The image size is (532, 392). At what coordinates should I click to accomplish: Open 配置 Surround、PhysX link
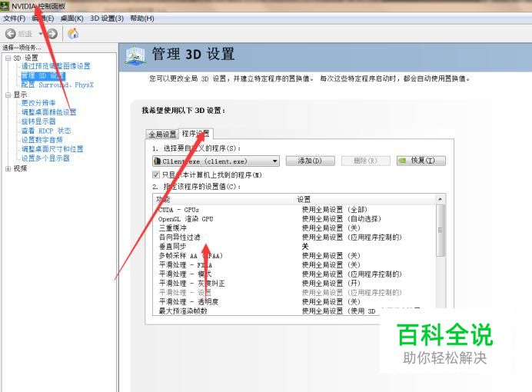(57, 85)
